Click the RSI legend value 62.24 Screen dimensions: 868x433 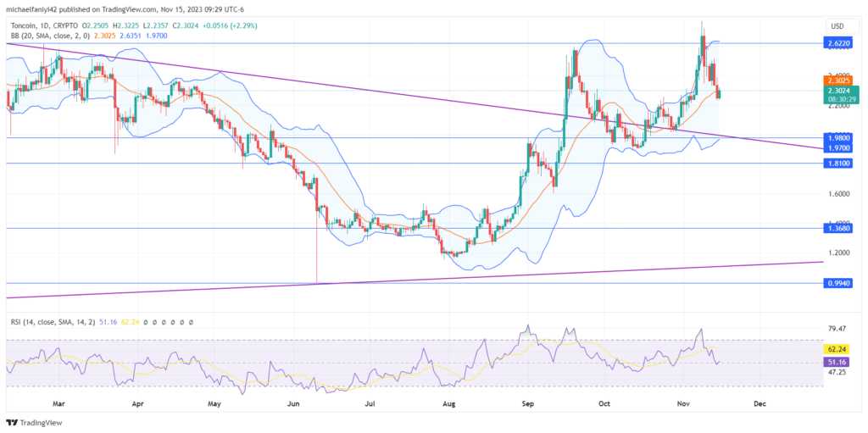coord(128,322)
